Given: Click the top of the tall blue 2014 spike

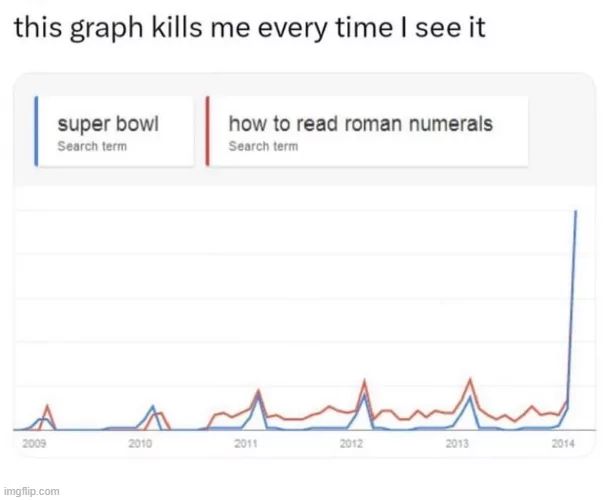Looking at the screenshot, I should pos(576,211).
